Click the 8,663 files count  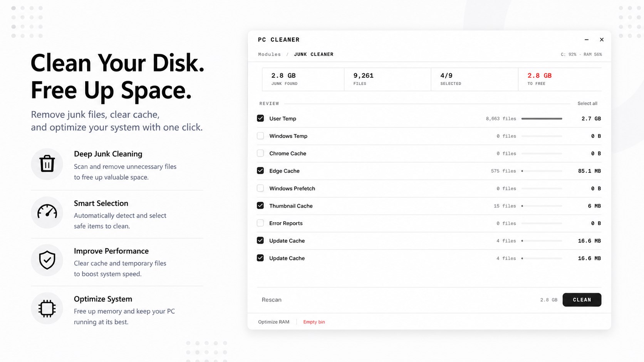point(501,119)
